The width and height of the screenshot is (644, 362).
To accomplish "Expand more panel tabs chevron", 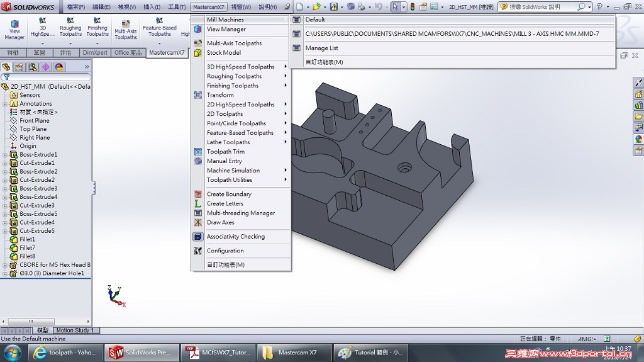I will point(87,67).
